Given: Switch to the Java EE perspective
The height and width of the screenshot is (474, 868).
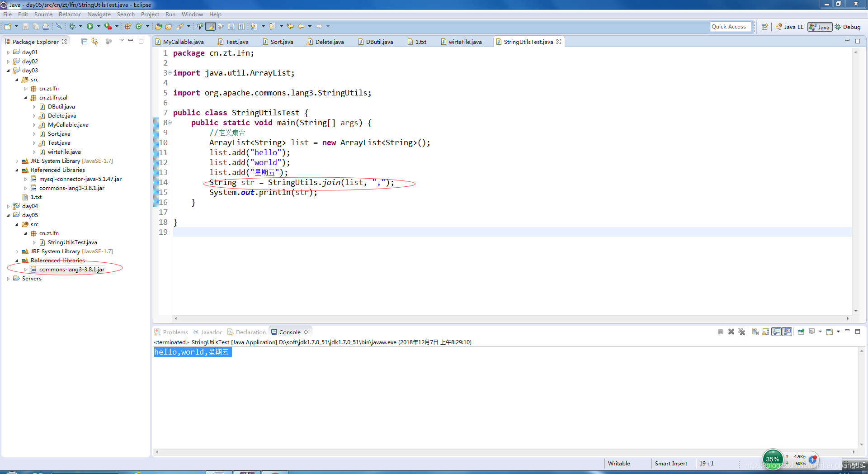Looking at the screenshot, I should (x=790, y=27).
